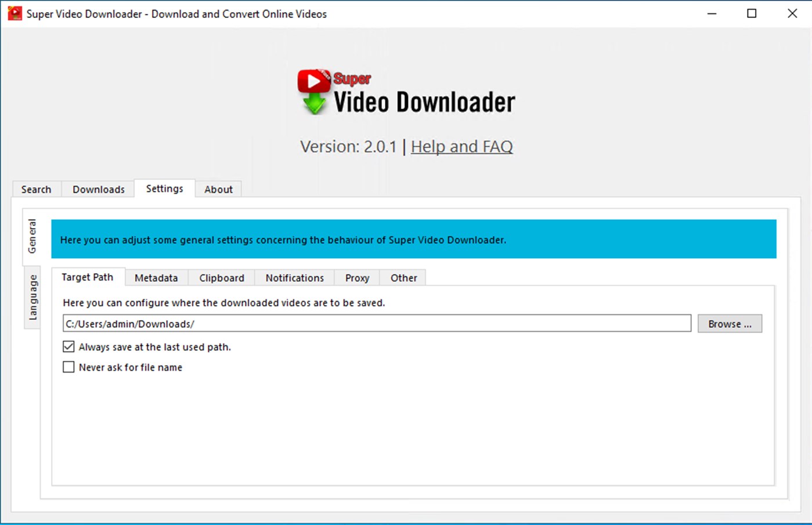Switch to the Language vertical tab
Image resolution: width=812 pixels, height=525 pixels.
point(33,298)
